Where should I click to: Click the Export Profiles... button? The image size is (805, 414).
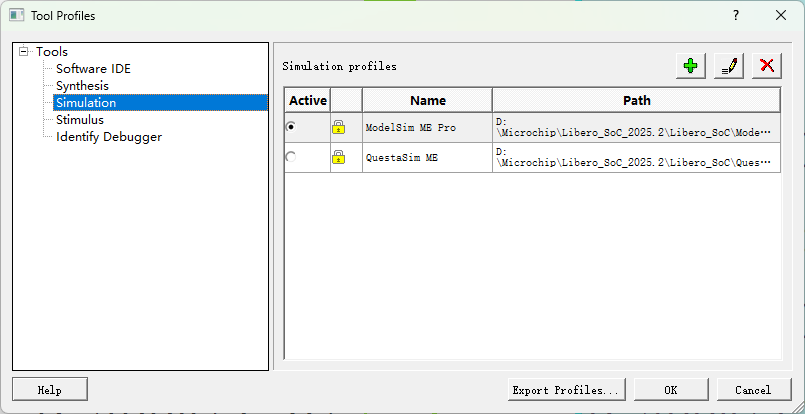click(x=566, y=389)
